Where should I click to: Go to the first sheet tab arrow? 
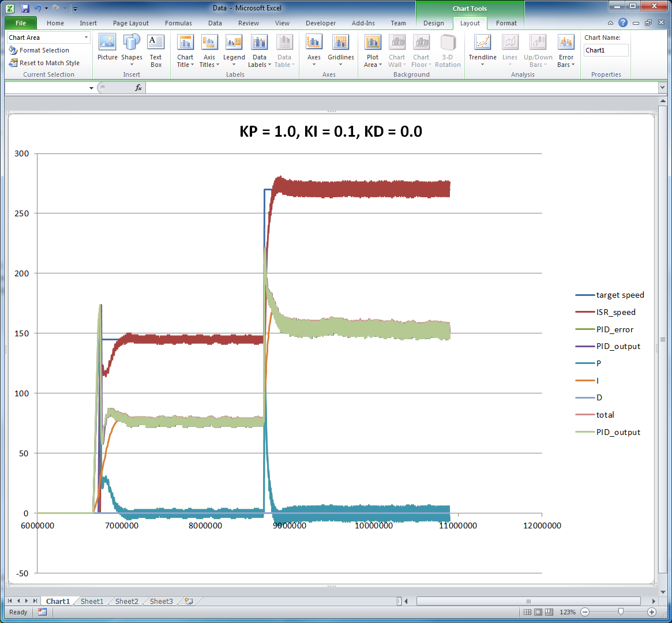[10, 601]
